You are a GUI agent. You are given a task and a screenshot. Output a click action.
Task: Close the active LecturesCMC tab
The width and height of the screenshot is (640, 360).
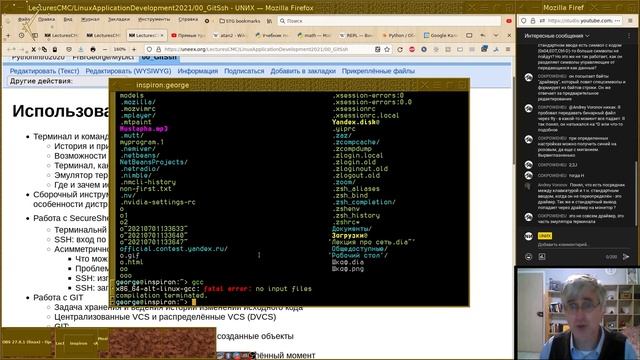click(162, 36)
